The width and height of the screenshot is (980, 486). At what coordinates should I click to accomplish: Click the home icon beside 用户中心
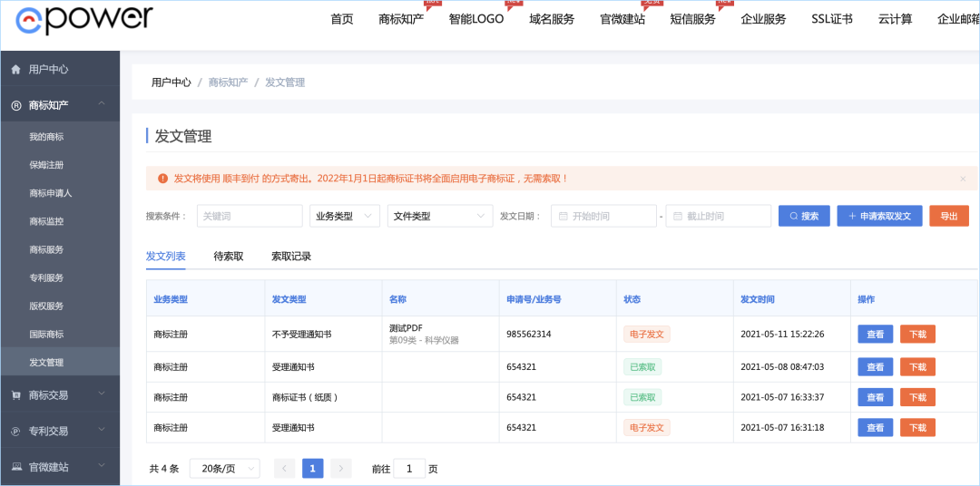(16, 69)
